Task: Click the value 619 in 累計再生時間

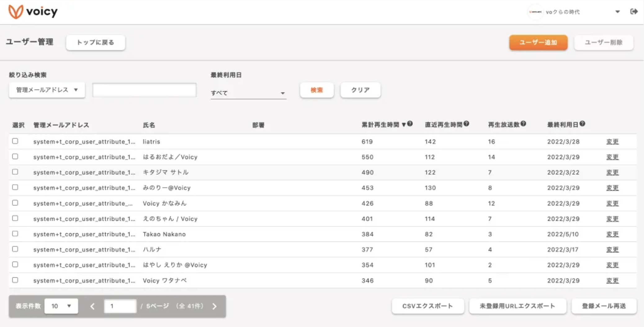Action: click(x=367, y=141)
